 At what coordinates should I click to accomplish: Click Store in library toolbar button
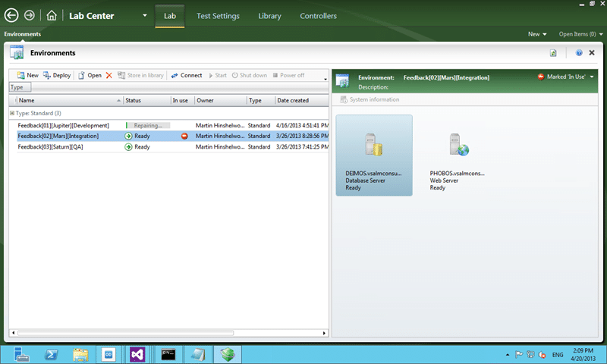coord(140,75)
